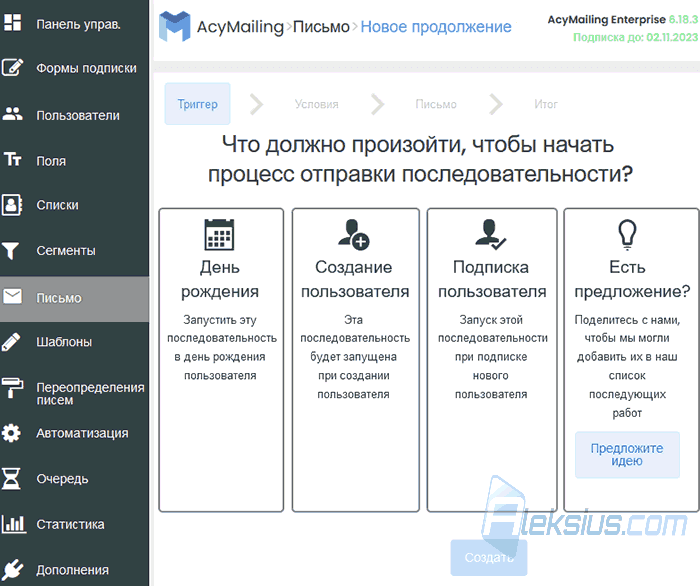This screenshot has height=586, width=700.
Task: Open Шаблоны menu item
Action: (x=64, y=342)
